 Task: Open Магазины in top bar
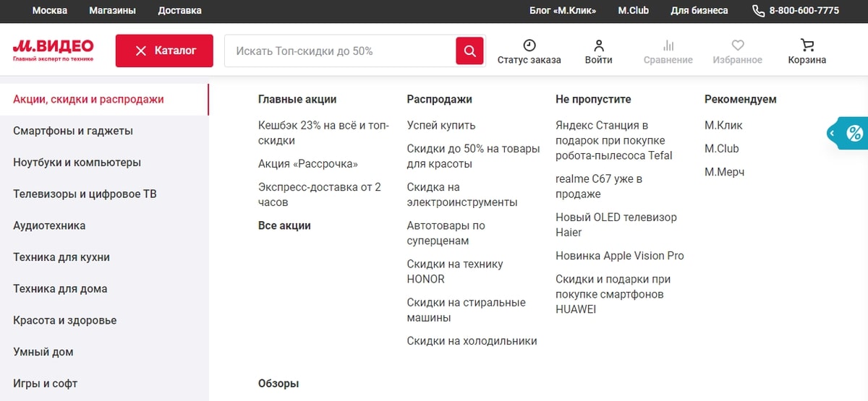[x=112, y=11]
